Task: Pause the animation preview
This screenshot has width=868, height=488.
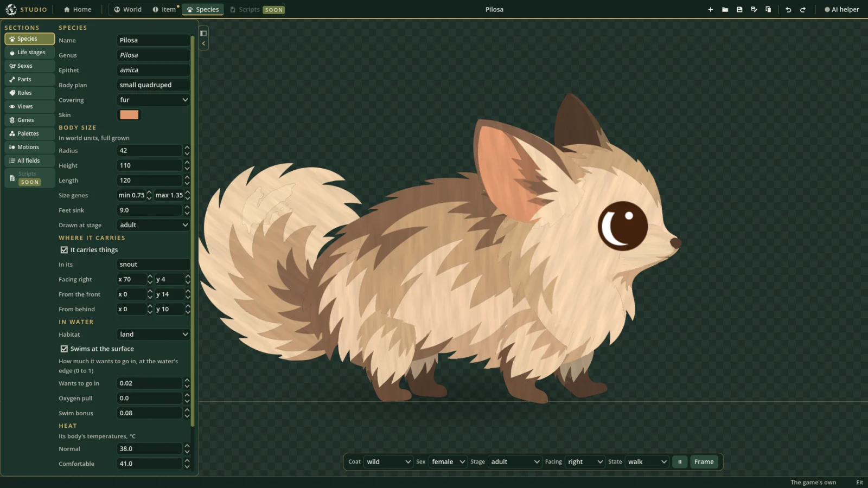Action: pyautogui.click(x=680, y=462)
